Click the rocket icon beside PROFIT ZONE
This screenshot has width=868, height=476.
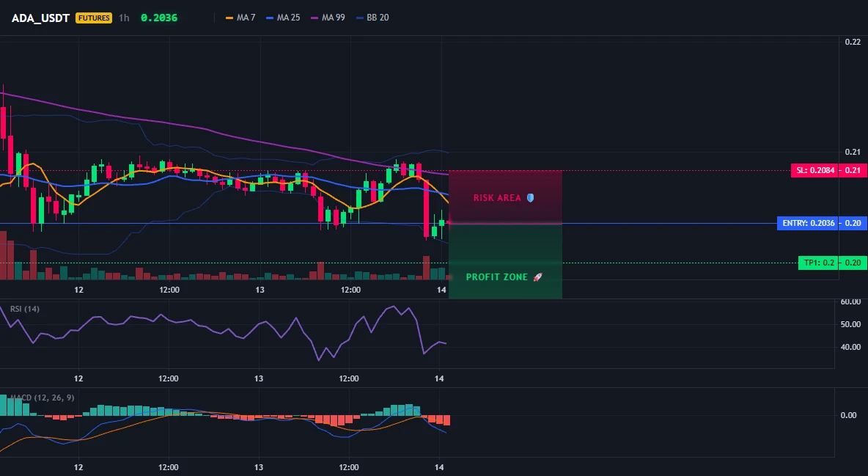537,277
